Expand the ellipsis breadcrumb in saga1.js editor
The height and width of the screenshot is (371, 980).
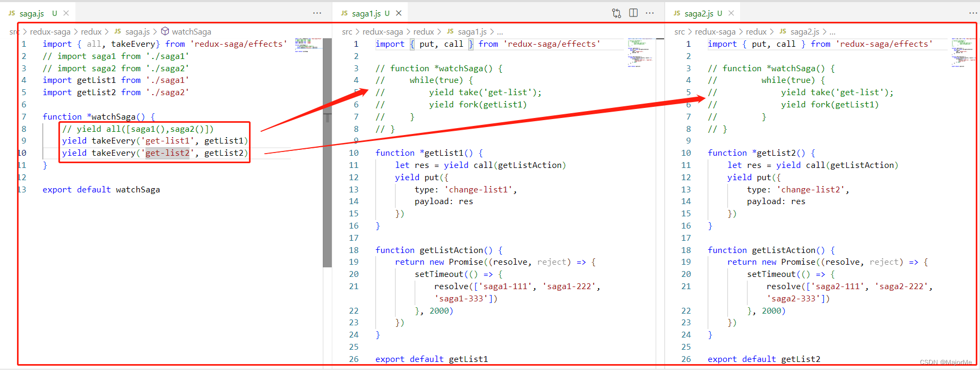[x=500, y=32]
